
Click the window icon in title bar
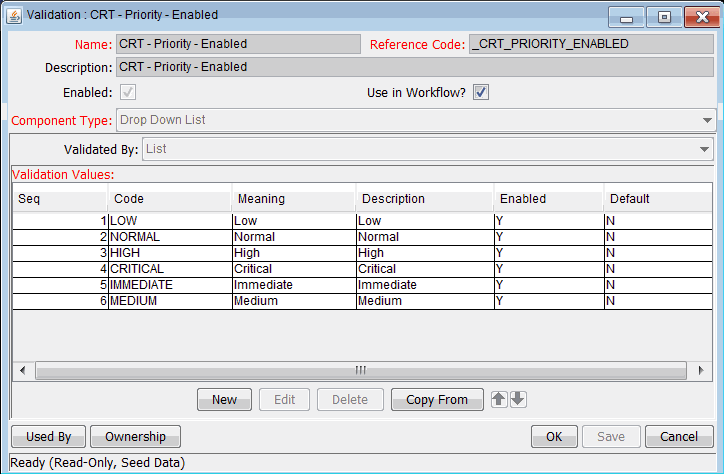tap(15, 15)
